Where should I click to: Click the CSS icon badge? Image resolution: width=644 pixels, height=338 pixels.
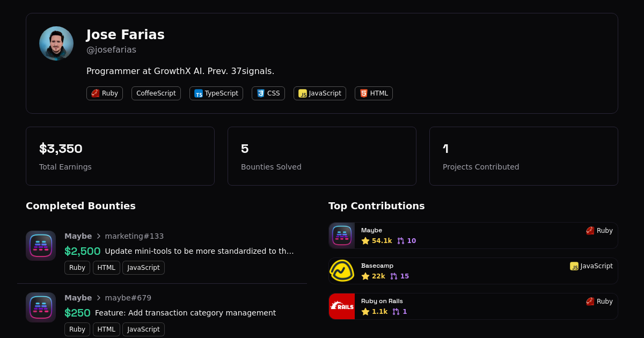coord(261,93)
